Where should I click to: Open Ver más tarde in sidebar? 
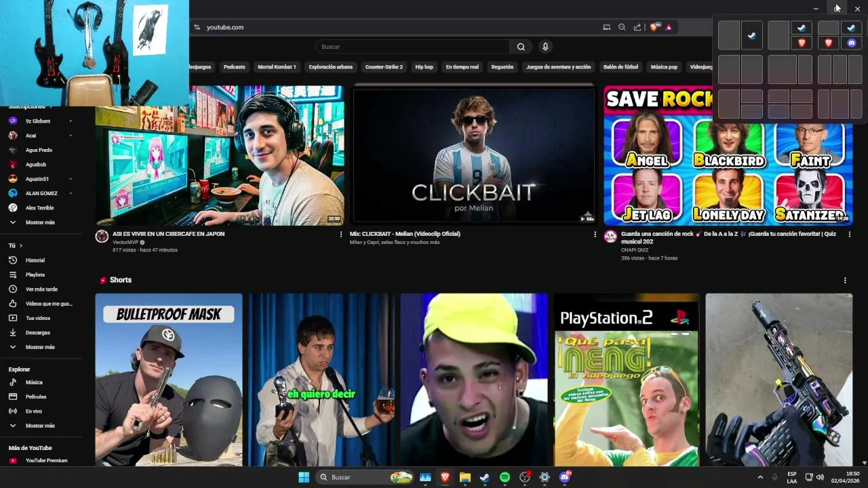[41, 289]
